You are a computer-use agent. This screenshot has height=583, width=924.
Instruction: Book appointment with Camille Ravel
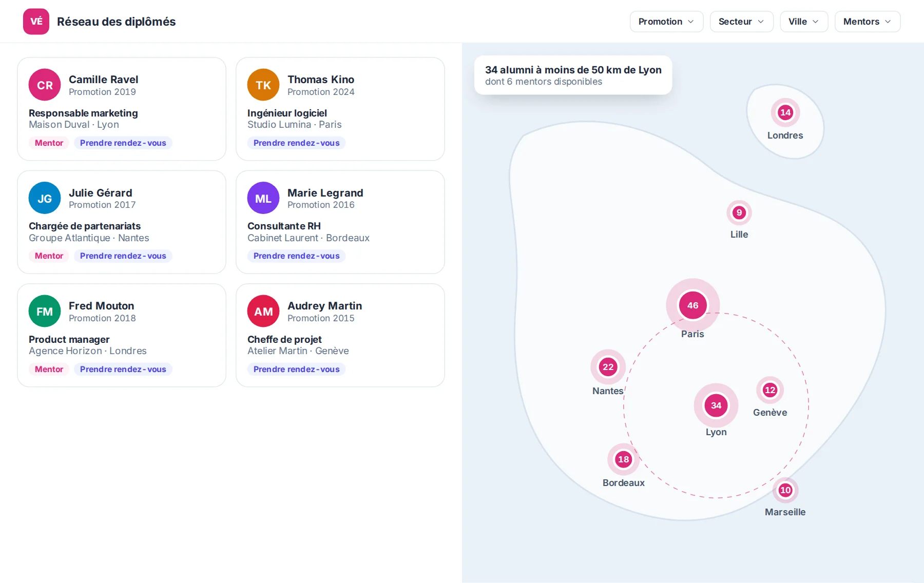coord(123,143)
